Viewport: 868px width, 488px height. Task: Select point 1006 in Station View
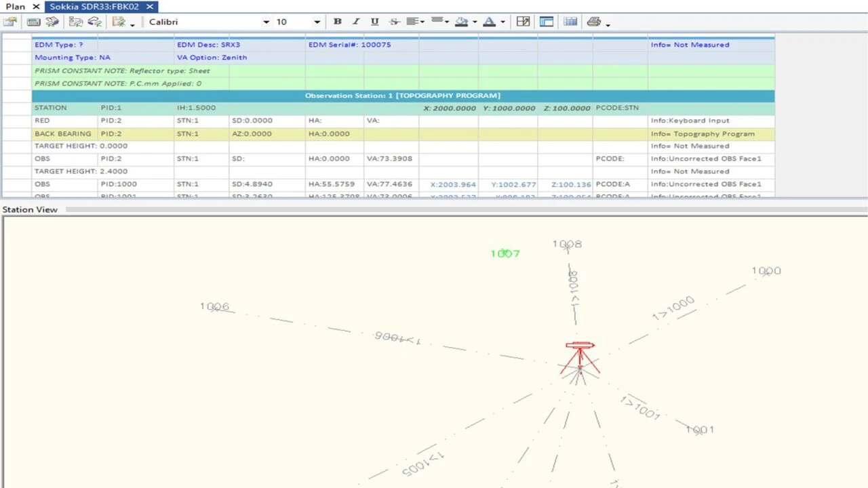click(x=214, y=306)
